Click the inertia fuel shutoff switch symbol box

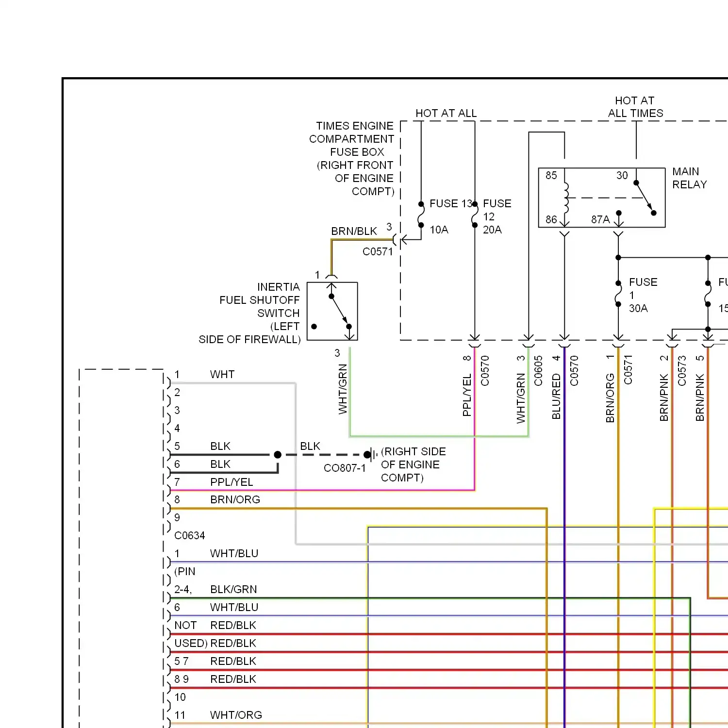(x=332, y=311)
